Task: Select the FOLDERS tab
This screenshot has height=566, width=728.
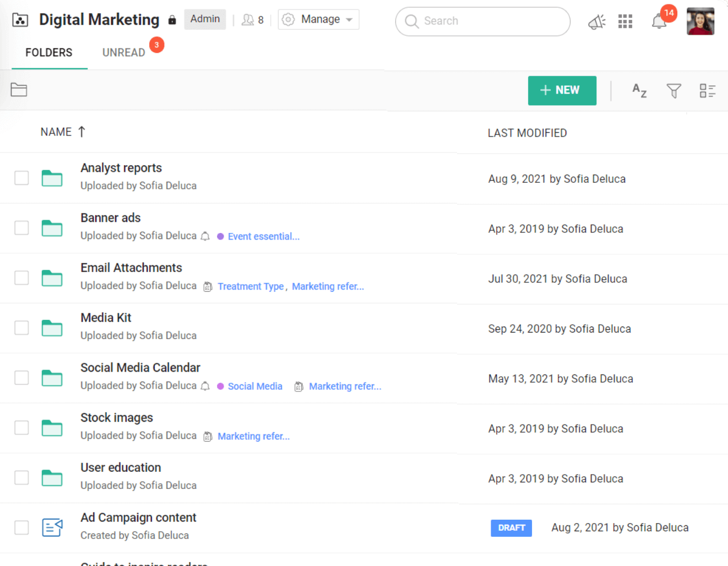Action: (x=49, y=52)
